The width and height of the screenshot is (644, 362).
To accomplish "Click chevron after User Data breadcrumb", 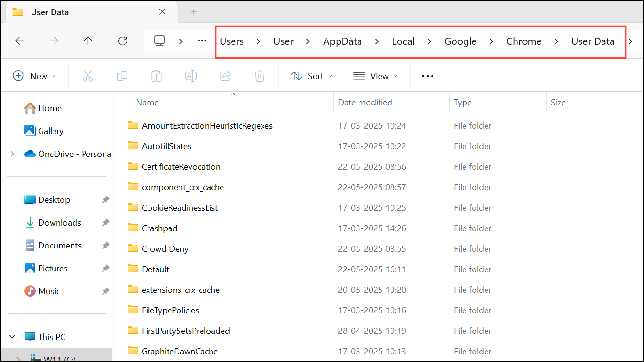I will coord(630,41).
